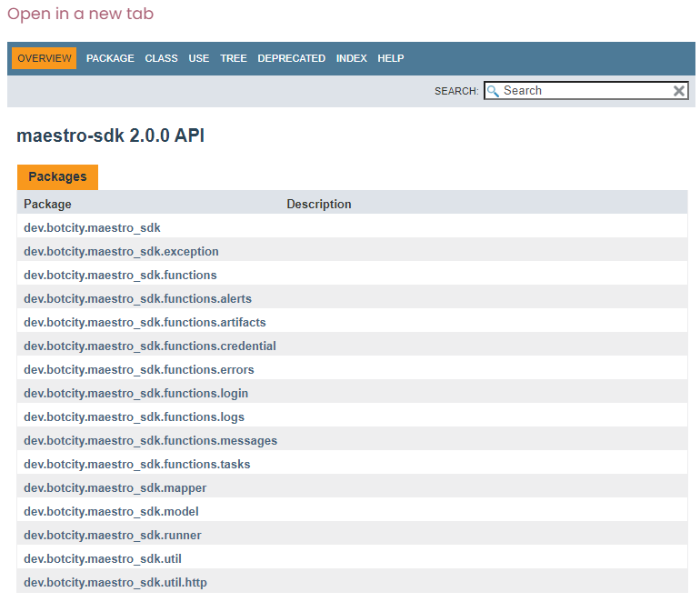Open the functions.credential package link
The width and height of the screenshot is (700, 602).
150,346
